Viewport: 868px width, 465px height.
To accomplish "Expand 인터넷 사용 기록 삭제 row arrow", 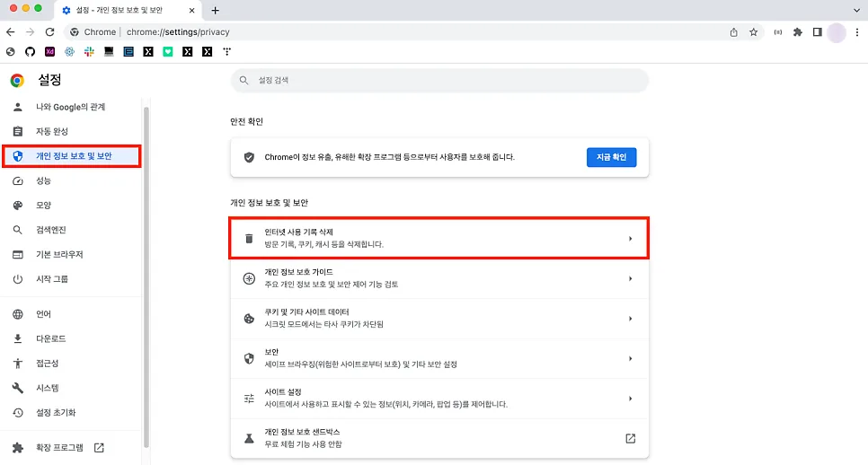I will [630, 238].
